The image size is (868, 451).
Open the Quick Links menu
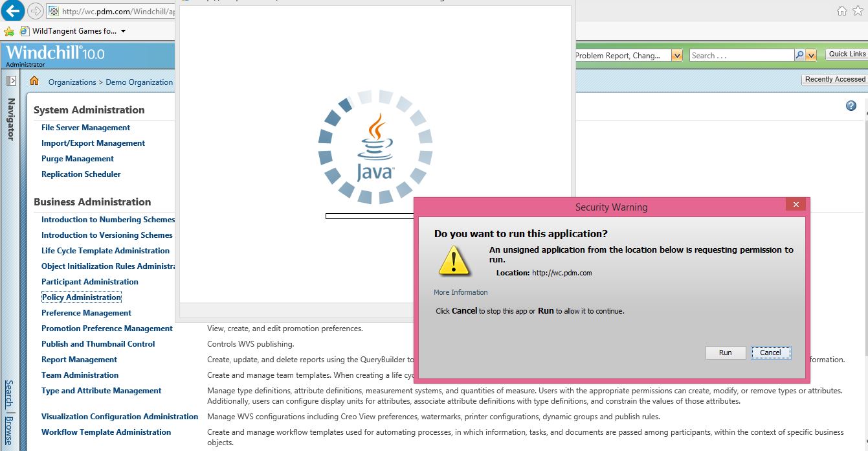pos(847,54)
